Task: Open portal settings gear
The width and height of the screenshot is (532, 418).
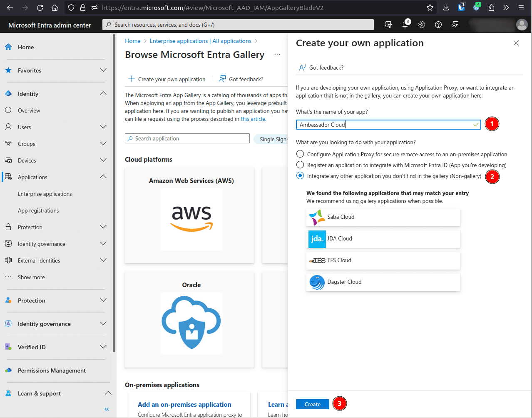Action: click(422, 25)
